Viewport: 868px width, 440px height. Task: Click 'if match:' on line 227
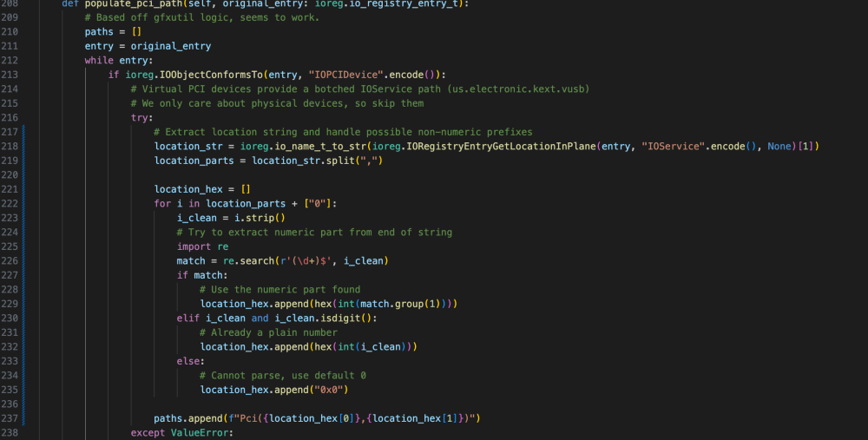click(202, 275)
